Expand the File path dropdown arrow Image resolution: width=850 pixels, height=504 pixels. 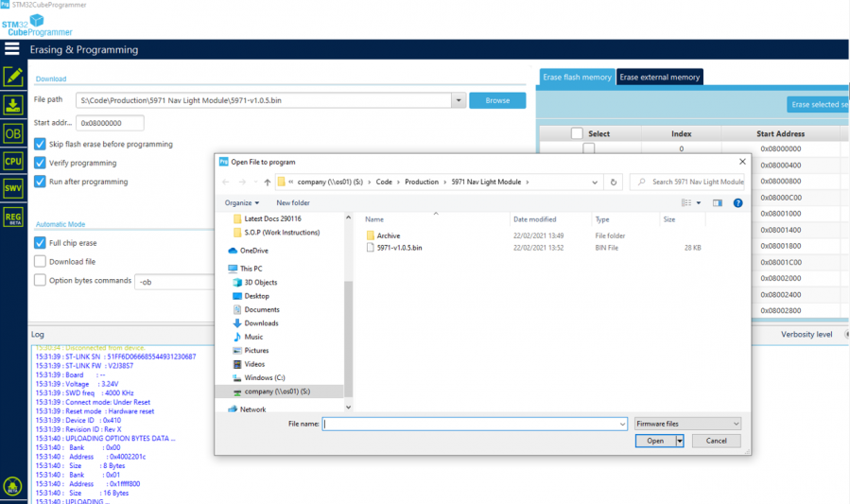click(459, 100)
